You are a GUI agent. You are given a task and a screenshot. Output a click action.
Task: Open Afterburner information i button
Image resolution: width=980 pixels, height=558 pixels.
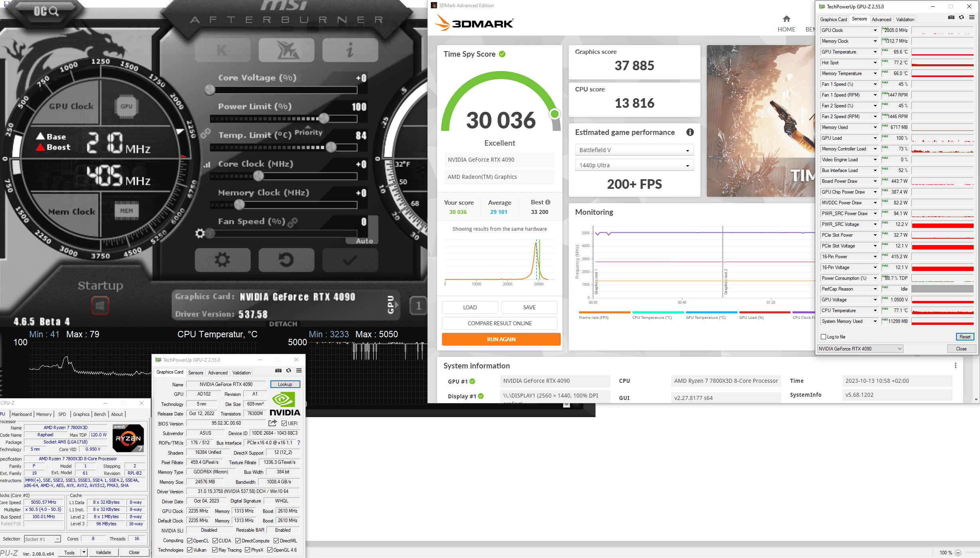pos(350,50)
